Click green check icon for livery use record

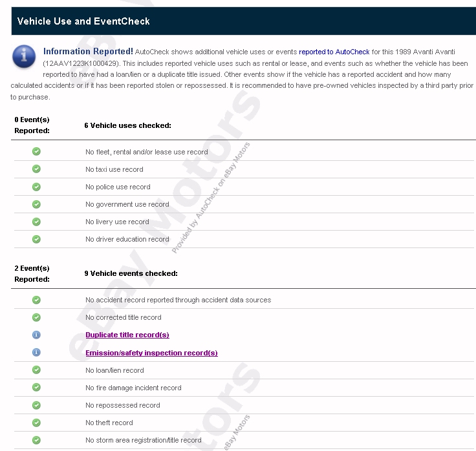[x=36, y=222]
